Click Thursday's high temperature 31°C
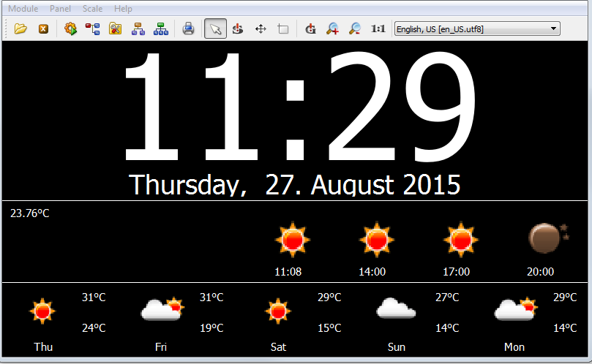 click(94, 297)
